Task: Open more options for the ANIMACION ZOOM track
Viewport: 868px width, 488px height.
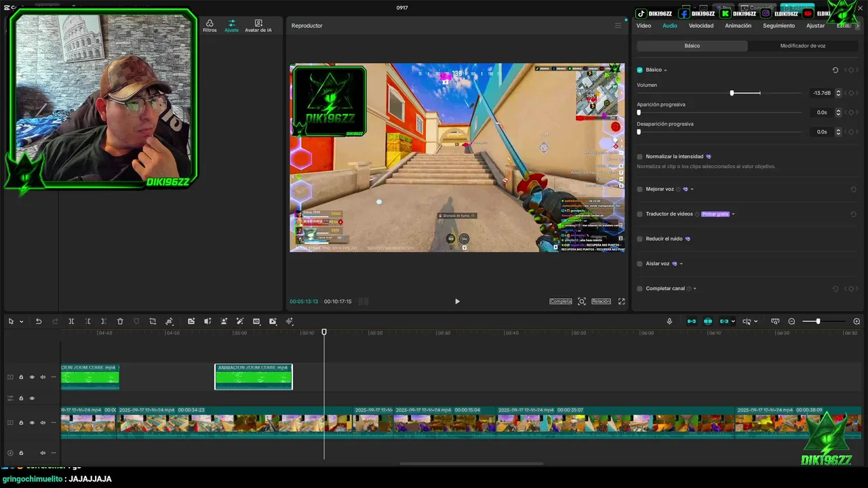Action: click(x=54, y=377)
